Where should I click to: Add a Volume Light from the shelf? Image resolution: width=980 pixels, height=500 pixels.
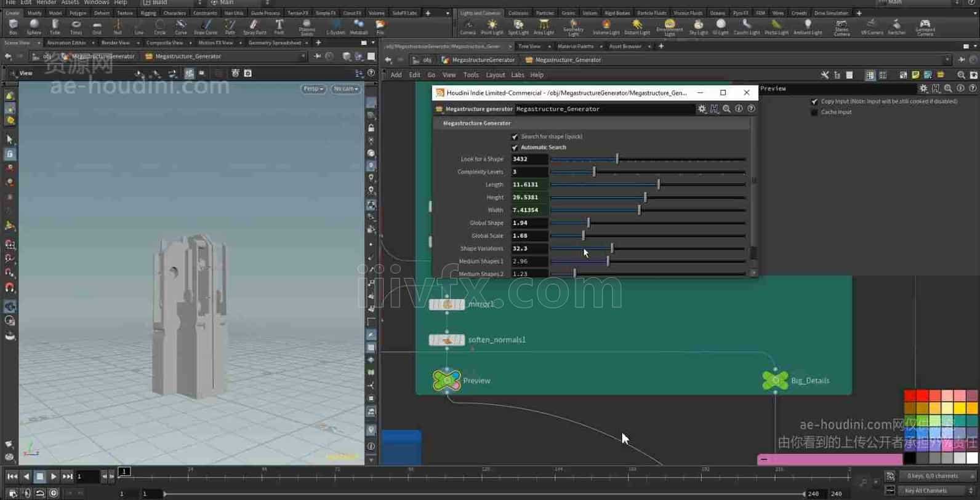[606, 26]
